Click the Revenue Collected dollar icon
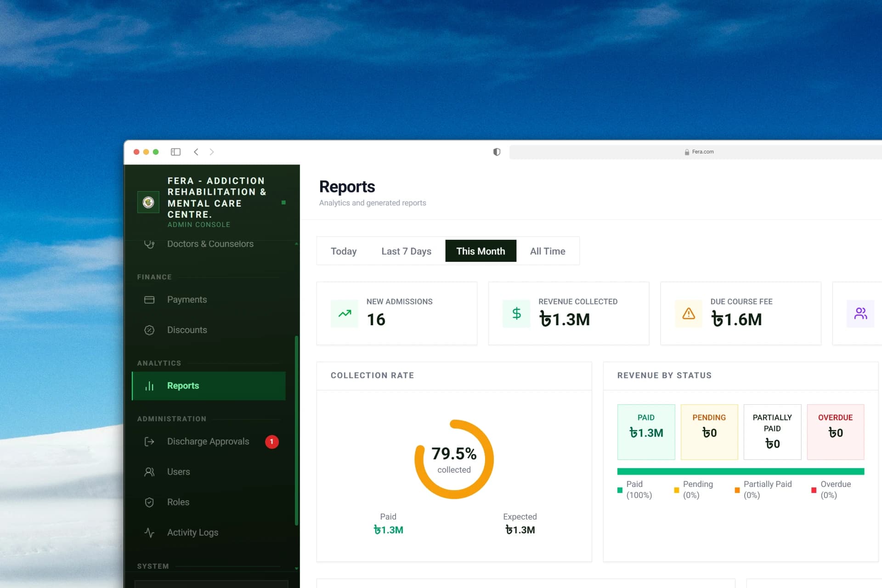 (x=516, y=314)
